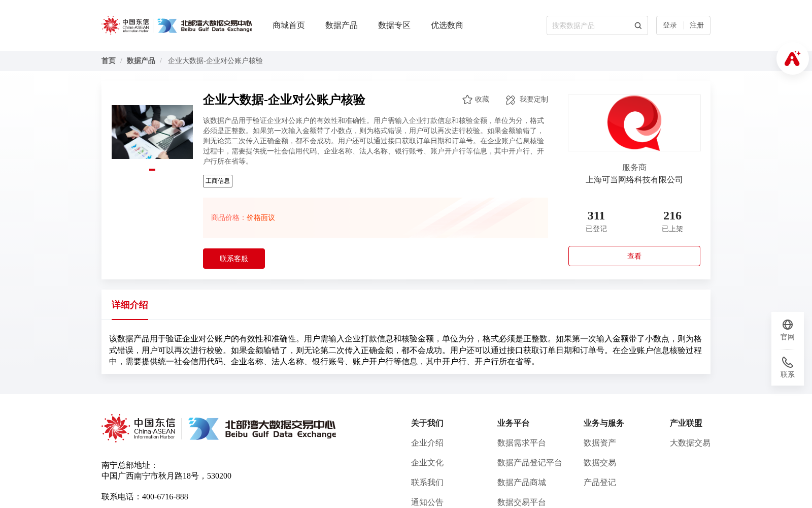Click the footer China-ASEAN logo

tap(139, 428)
